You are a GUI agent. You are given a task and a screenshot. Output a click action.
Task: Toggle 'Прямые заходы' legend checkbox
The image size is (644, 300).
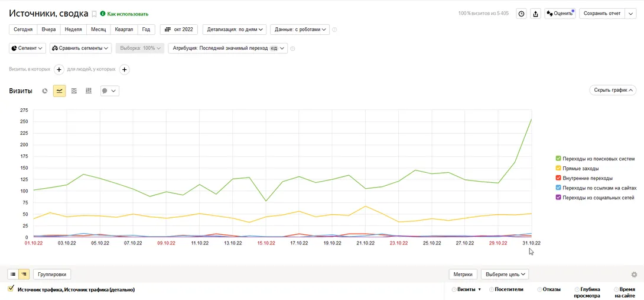[x=558, y=168]
